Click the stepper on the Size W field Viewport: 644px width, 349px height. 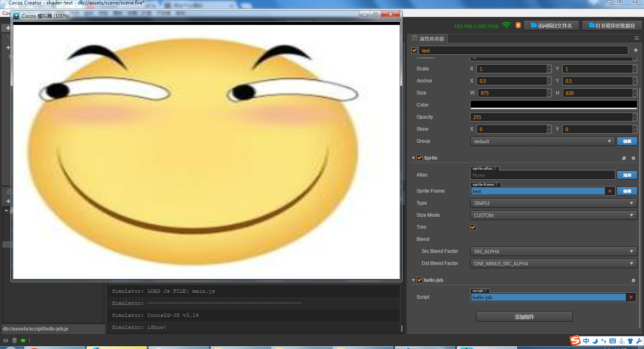click(549, 93)
